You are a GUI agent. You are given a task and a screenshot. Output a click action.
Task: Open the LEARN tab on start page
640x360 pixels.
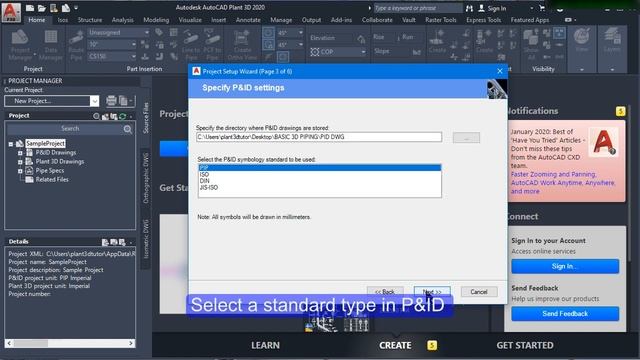point(265,345)
